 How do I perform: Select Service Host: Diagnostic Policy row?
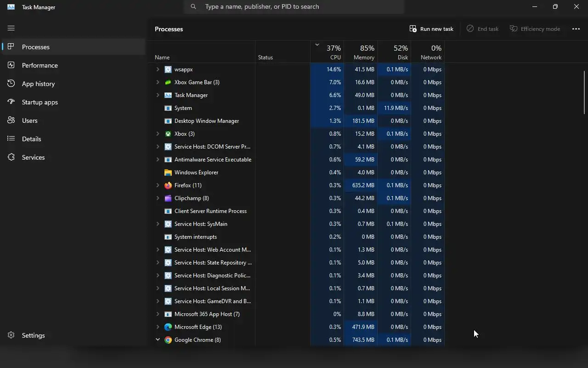296,276
